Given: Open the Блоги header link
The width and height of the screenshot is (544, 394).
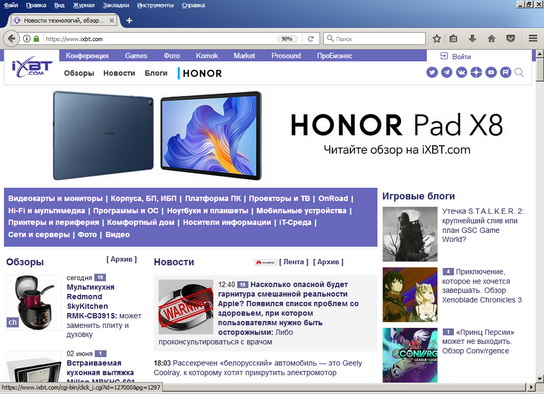Looking at the screenshot, I should coord(156,73).
